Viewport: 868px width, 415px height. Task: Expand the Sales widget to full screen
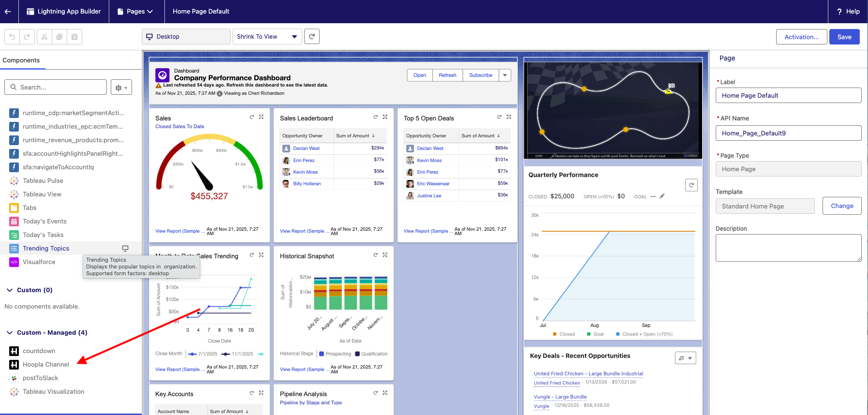[x=261, y=117]
